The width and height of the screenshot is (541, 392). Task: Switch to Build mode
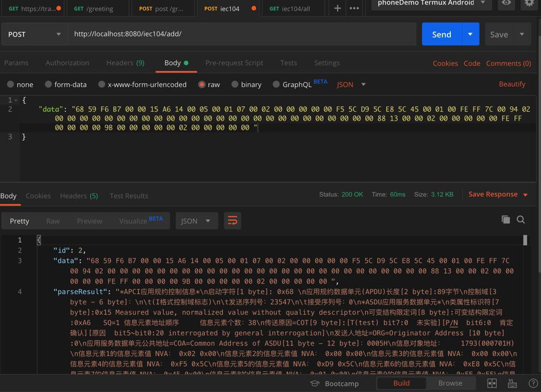pos(401,383)
